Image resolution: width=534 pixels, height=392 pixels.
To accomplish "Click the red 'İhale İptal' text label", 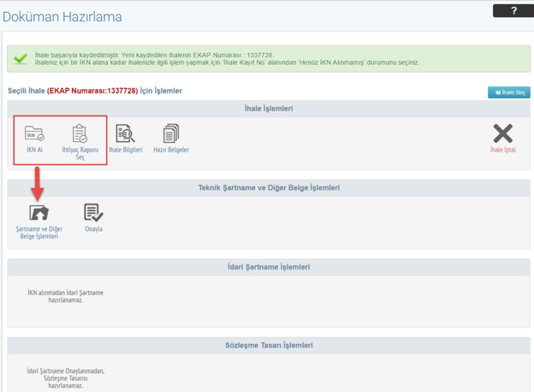I will (503, 150).
